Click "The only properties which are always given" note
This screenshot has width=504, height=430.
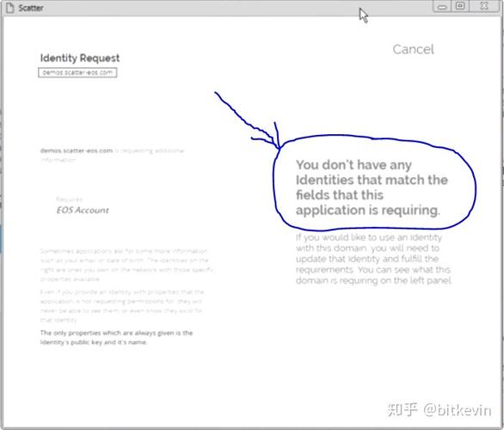[x=116, y=337]
